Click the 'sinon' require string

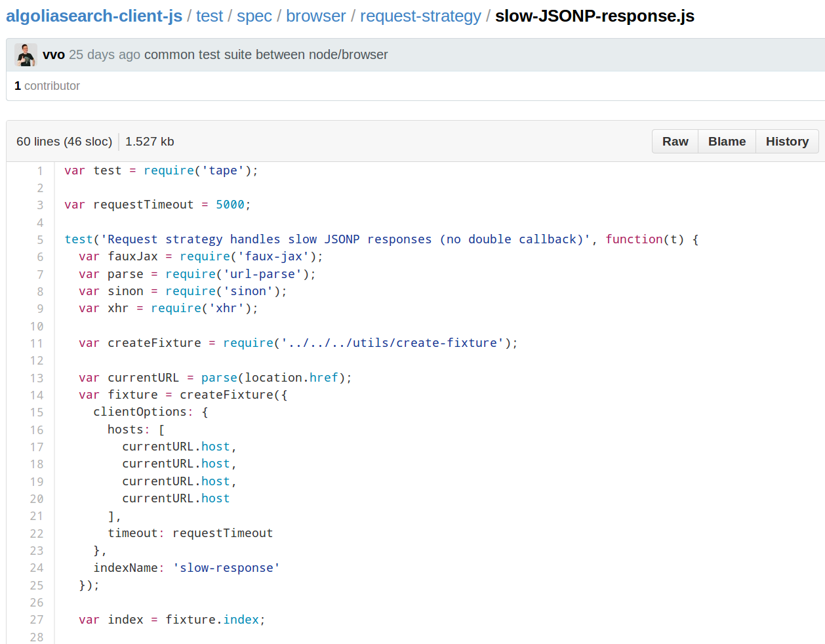pos(248,291)
